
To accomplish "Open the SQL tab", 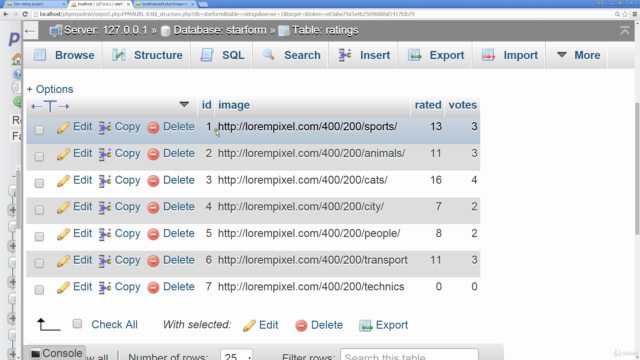I will [222, 55].
